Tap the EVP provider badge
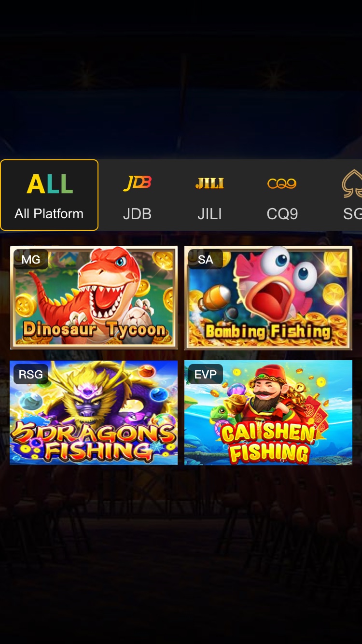This screenshot has height=644, width=362. (x=206, y=374)
